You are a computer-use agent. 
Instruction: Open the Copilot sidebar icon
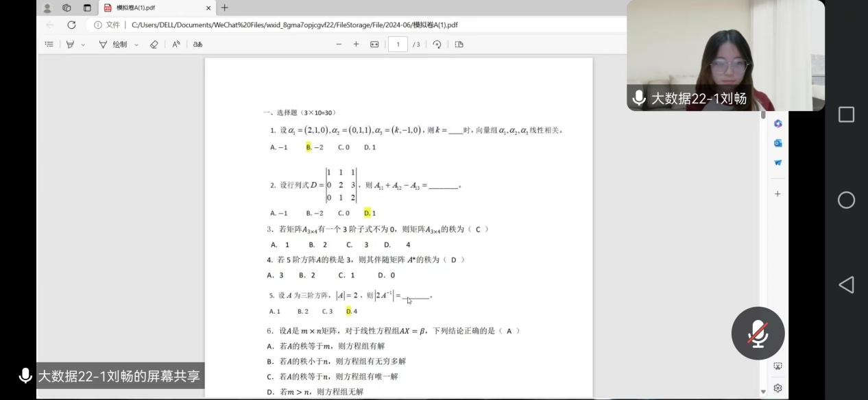click(x=777, y=123)
